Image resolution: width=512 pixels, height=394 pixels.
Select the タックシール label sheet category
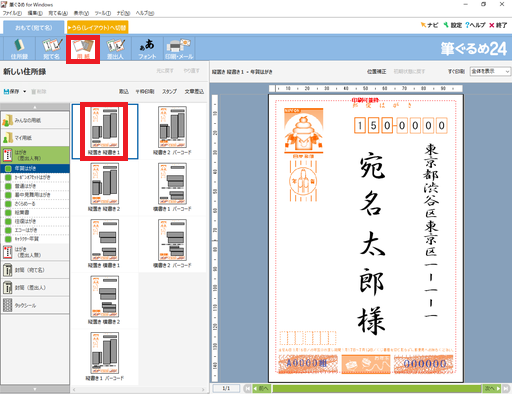35,305
